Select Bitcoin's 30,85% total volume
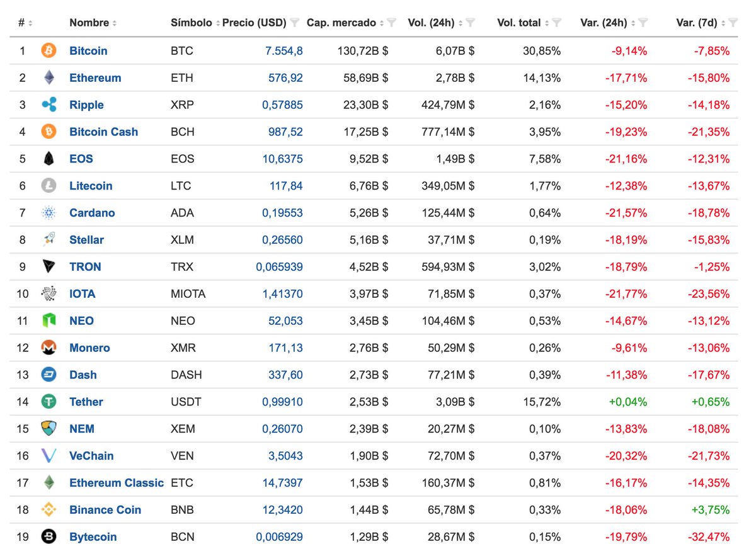Image resolution: width=756 pixels, height=549 pixels. (x=542, y=51)
